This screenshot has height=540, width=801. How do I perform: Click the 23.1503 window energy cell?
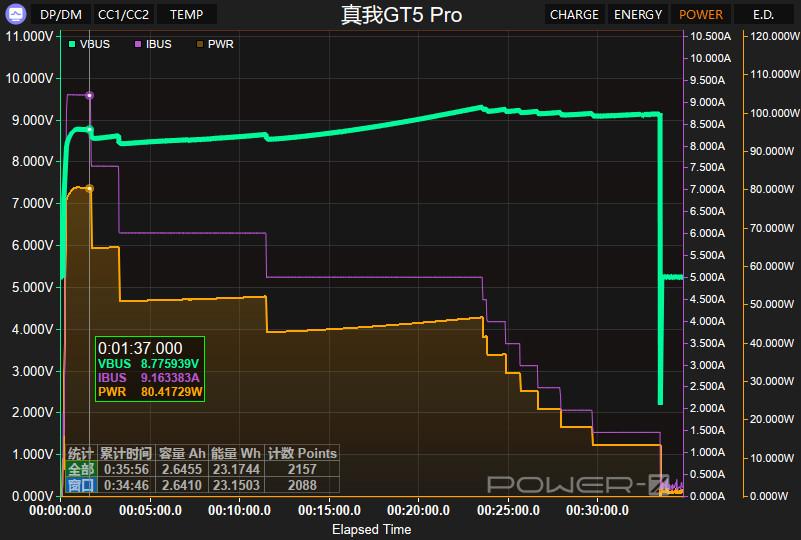[x=236, y=485]
